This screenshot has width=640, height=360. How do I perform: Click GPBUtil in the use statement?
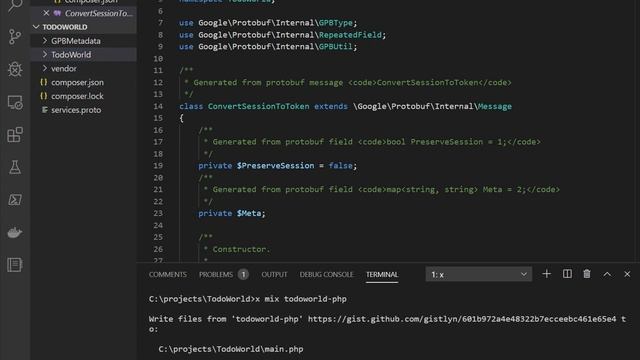click(336, 47)
